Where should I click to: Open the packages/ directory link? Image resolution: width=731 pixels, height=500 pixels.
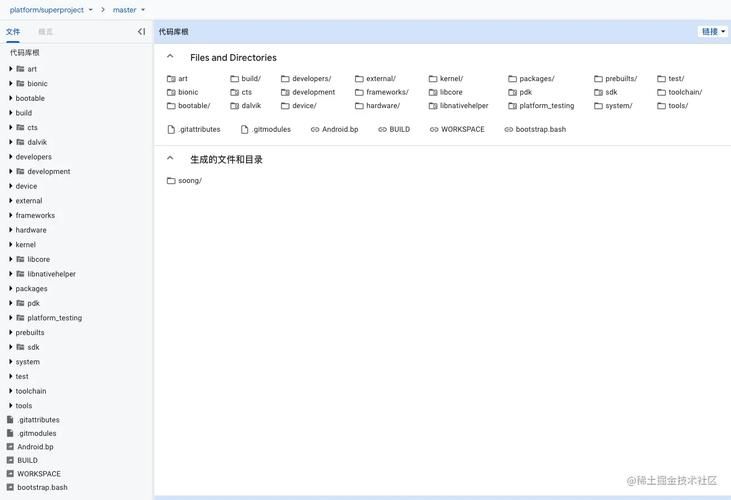point(537,79)
